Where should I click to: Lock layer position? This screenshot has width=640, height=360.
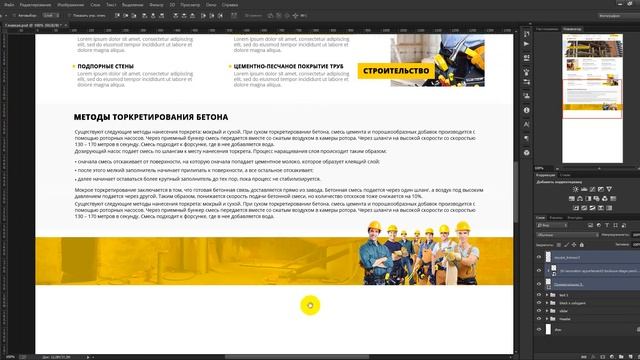click(x=574, y=245)
